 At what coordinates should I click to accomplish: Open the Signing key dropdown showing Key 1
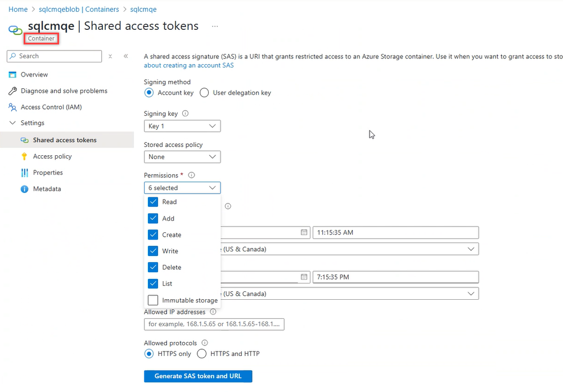182,126
